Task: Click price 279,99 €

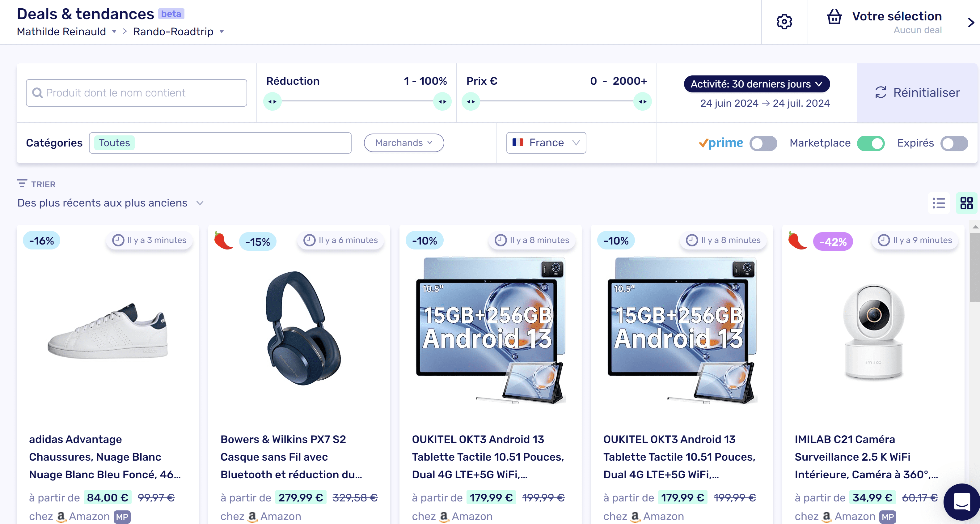Action: click(301, 498)
